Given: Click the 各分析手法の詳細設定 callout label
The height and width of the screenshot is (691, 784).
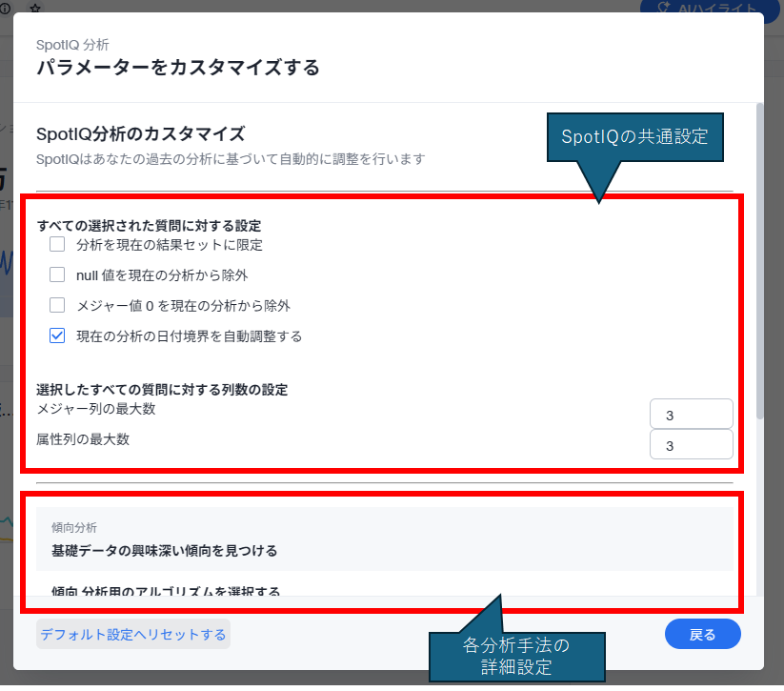Looking at the screenshot, I should 516,656.
